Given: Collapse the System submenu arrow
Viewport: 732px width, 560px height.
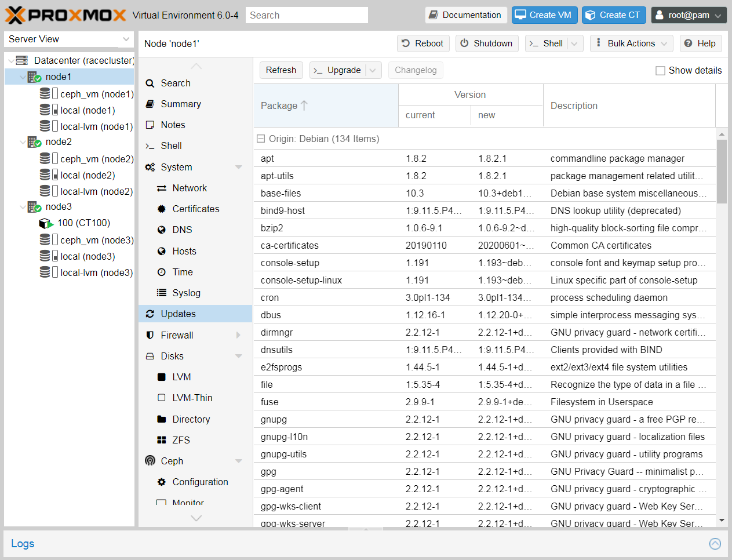Looking at the screenshot, I should (x=239, y=167).
